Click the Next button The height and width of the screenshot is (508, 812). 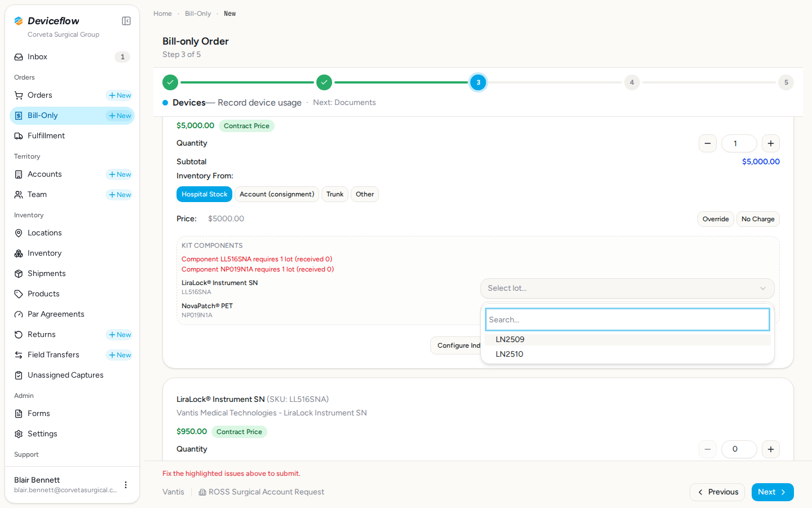point(773,492)
